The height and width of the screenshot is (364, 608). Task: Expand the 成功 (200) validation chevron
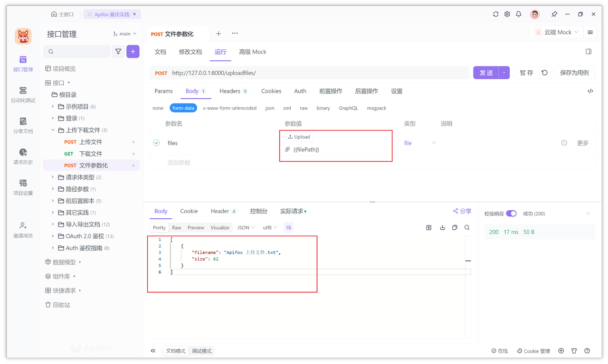(588, 214)
